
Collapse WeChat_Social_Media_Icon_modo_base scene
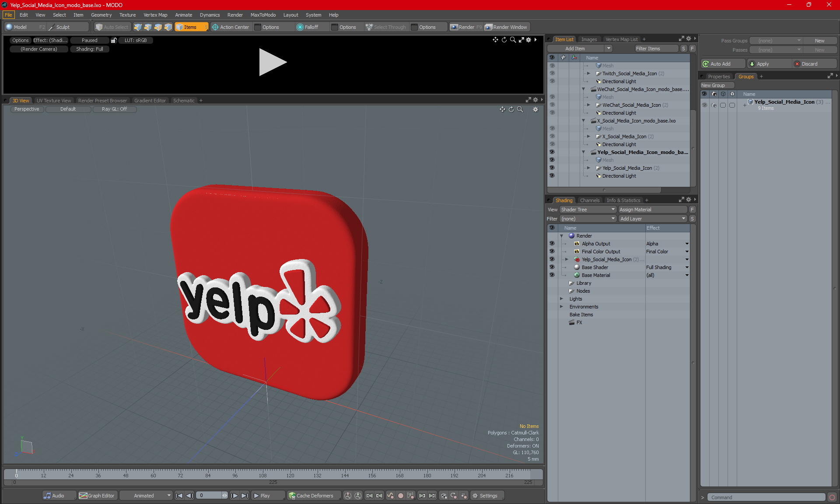pos(583,89)
